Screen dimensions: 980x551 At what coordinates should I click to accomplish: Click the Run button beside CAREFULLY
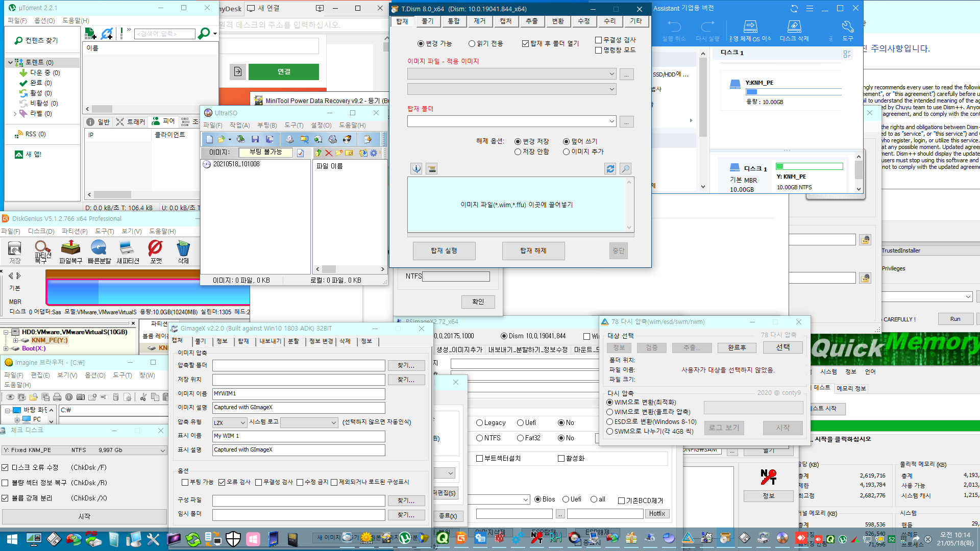coord(955,319)
